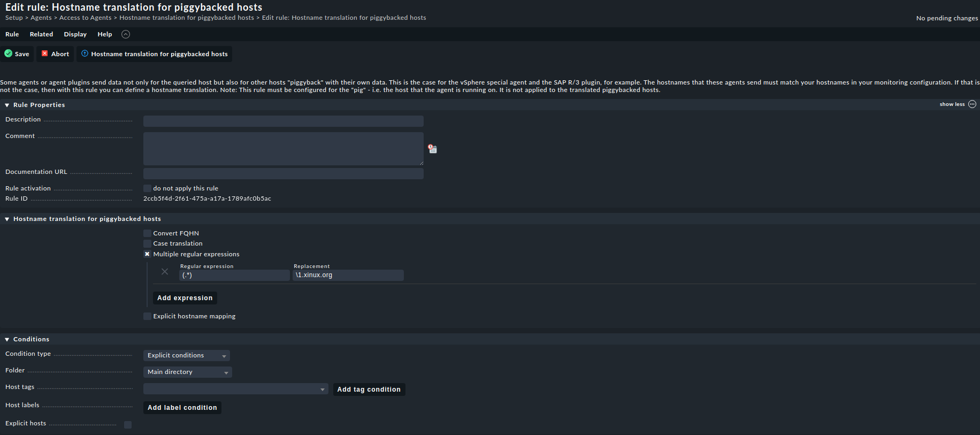Remove the regular expression entry with X
The image size is (980, 435).
pyautogui.click(x=165, y=272)
